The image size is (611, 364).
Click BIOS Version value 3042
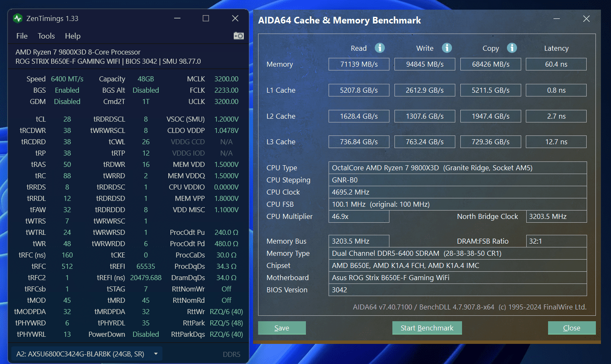[x=457, y=290]
